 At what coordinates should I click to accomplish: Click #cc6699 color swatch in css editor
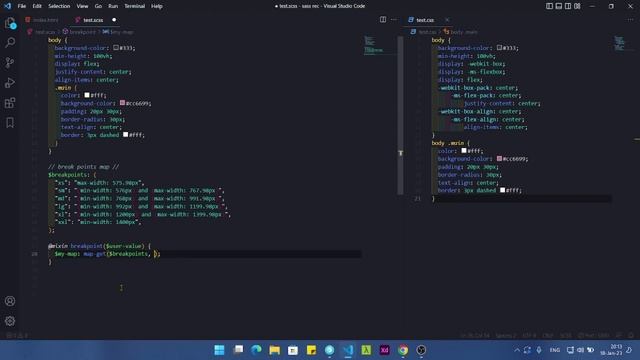pyautogui.click(x=499, y=158)
